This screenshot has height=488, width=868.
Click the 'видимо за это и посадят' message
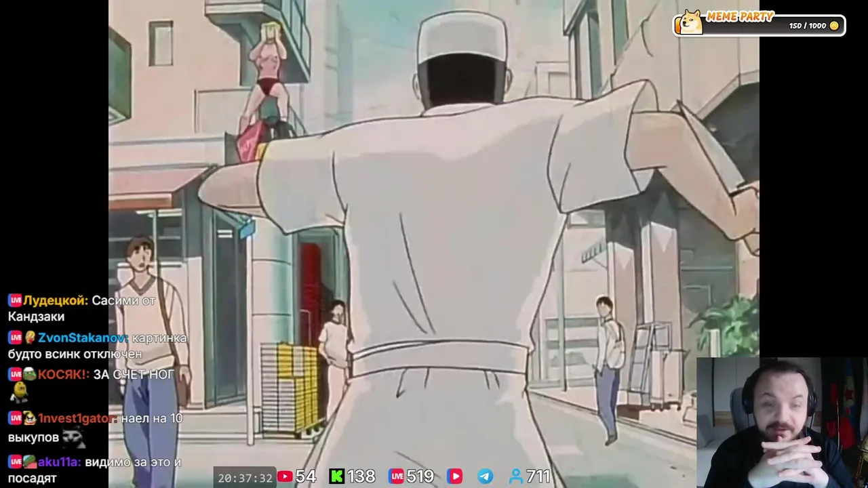coord(95,470)
